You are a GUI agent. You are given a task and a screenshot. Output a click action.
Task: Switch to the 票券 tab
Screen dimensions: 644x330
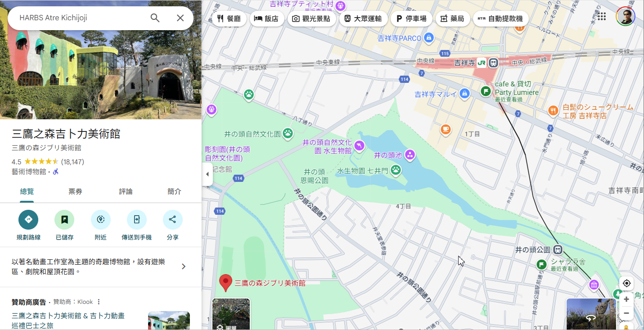75,192
